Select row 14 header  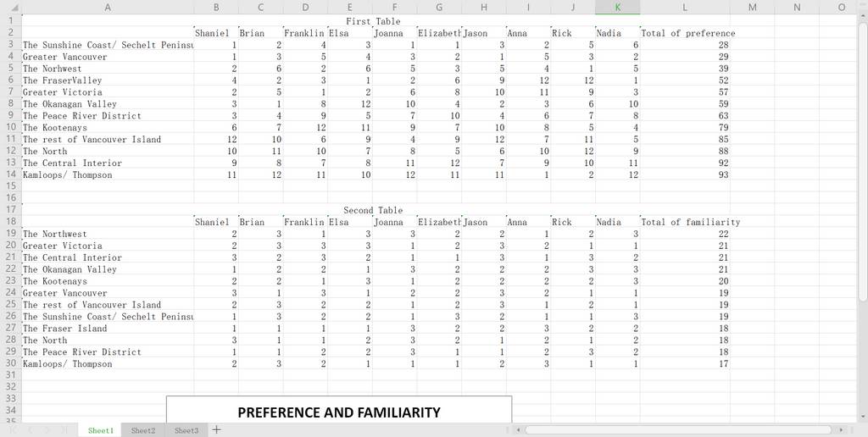10,174
